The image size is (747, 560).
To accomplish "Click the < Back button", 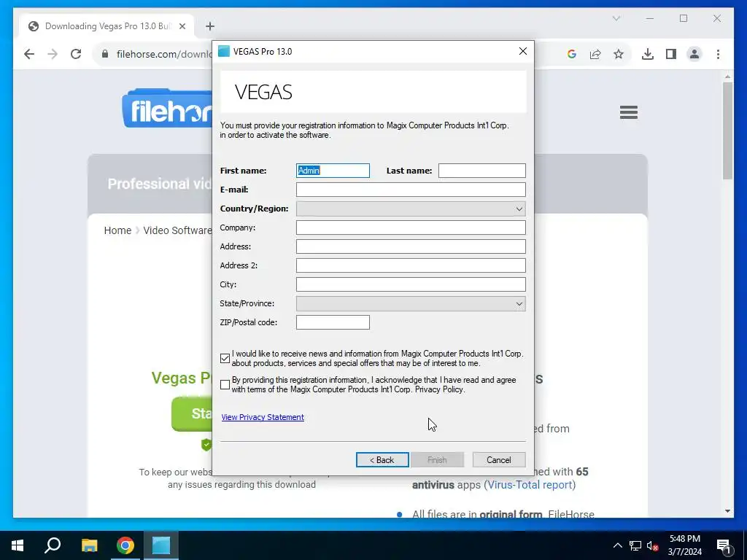I will [382, 460].
